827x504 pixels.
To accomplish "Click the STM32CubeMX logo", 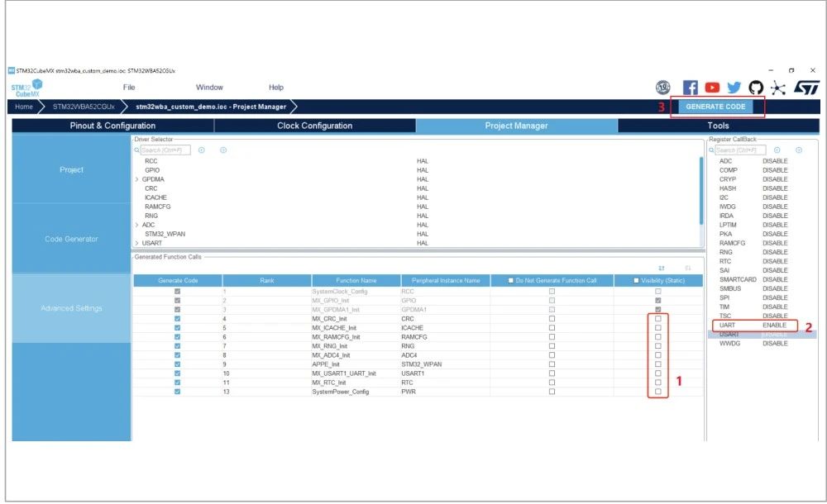I will [26, 88].
